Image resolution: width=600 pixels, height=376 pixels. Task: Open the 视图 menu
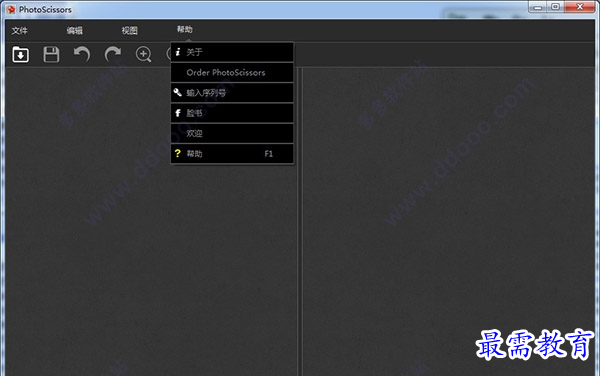(130, 31)
